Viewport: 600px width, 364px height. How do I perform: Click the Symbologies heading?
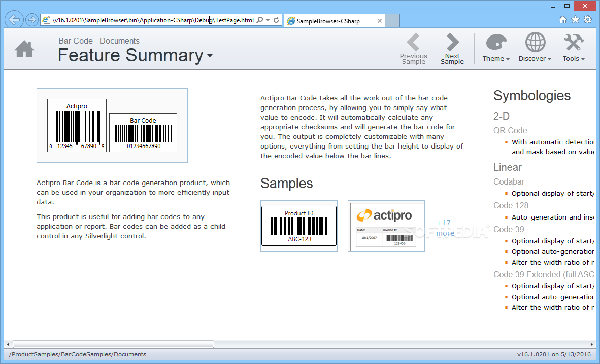532,96
